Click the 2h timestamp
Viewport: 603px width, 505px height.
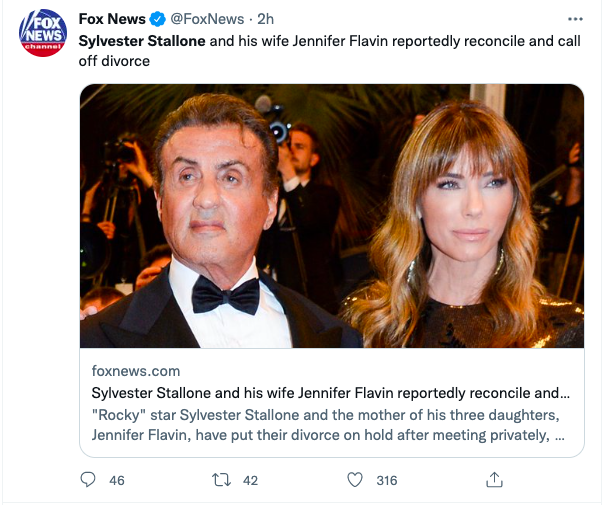[265, 19]
